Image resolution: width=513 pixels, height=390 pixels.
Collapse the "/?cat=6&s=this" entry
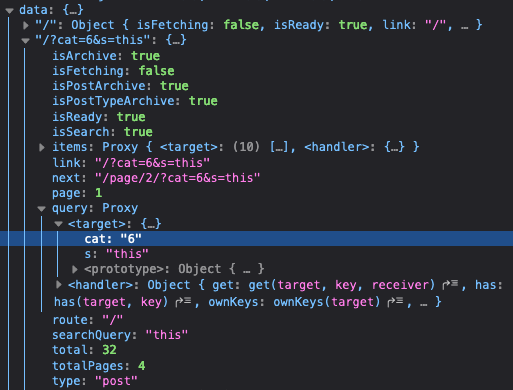25,41
